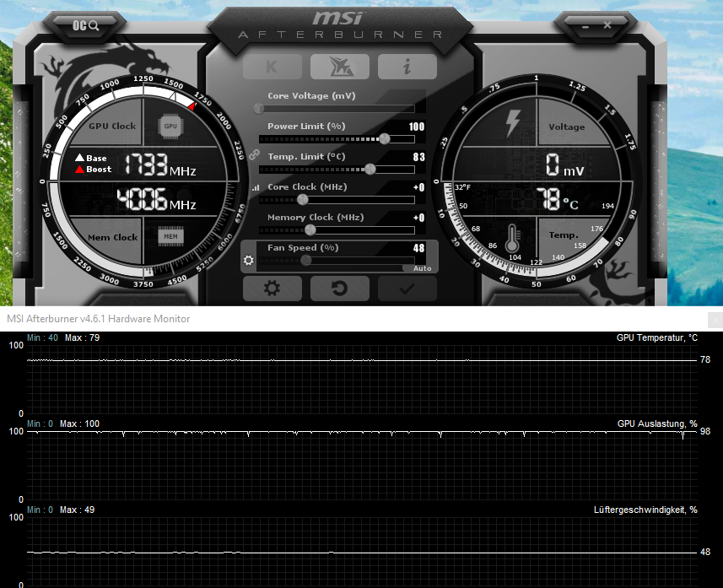
Task: Click the GPU chip icon
Action: point(170,126)
